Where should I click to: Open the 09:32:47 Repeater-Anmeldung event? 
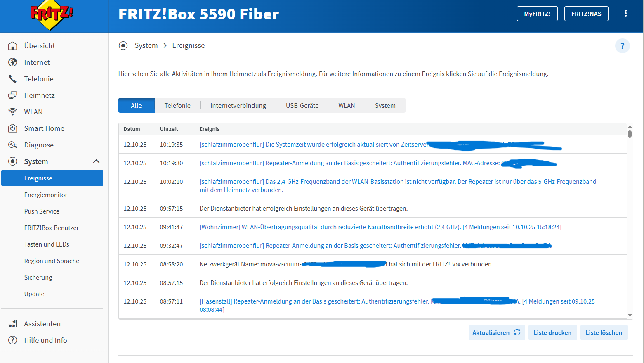point(330,246)
